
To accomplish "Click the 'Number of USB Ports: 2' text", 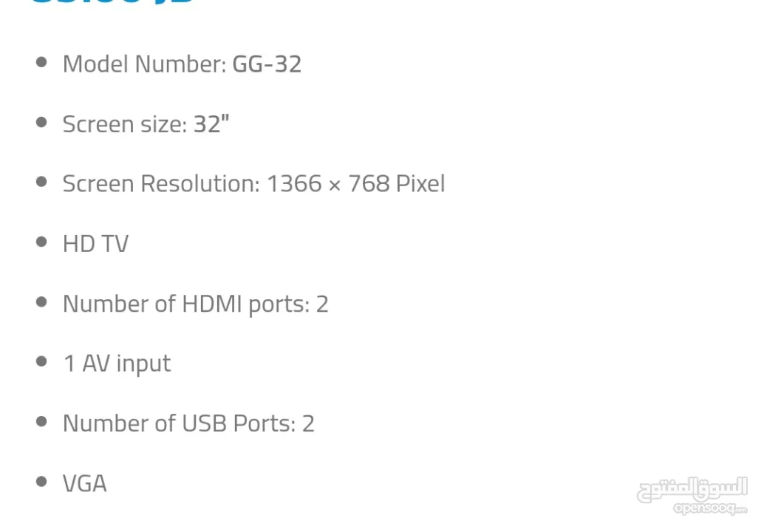I will point(188,423).
